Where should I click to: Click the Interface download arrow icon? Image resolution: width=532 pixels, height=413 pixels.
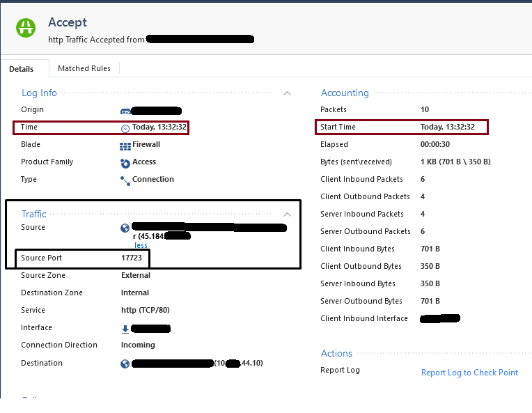125,329
